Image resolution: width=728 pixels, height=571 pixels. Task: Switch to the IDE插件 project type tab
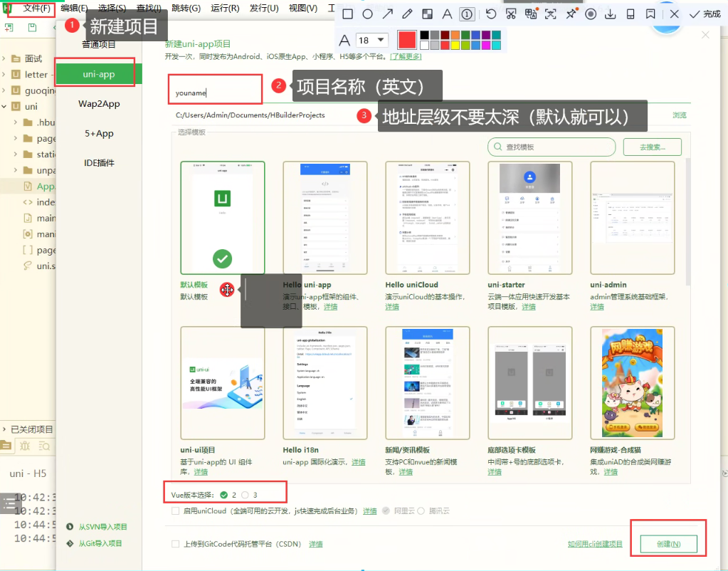pos(99,163)
